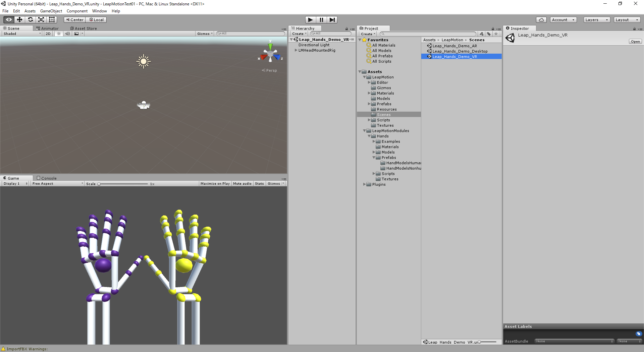Select Leap_Hands_Demo_Desktop in the Project browser
Image resolution: width=644 pixels, height=352 pixels.
(460, 51)
